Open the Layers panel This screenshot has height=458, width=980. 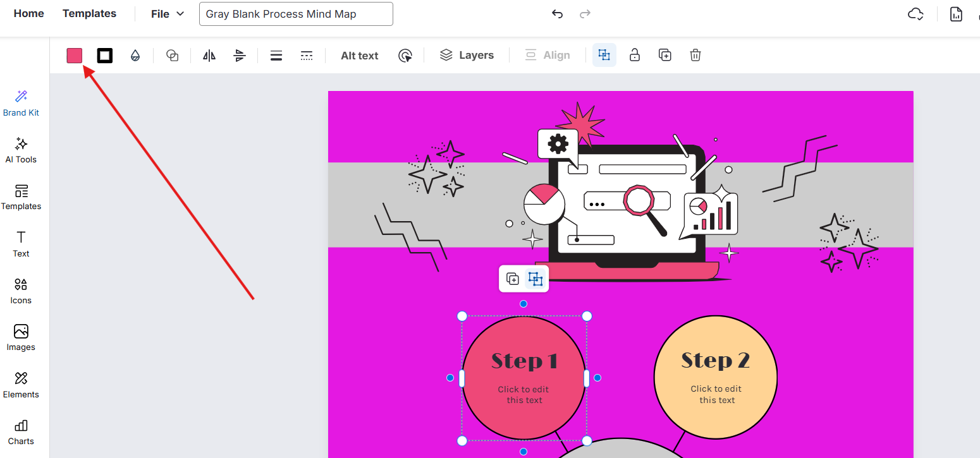pyautogui.click(x=467, y=55)
